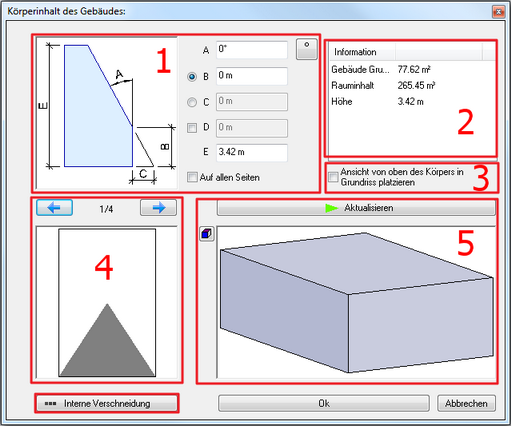Select the C radio button
The image size is (512, 426).
(192, 102)
